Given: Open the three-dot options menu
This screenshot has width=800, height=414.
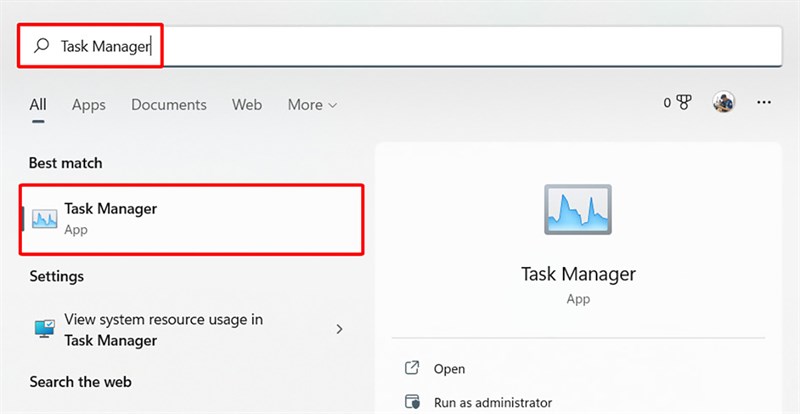Looking at the screenshot, I should click(764, 103).
